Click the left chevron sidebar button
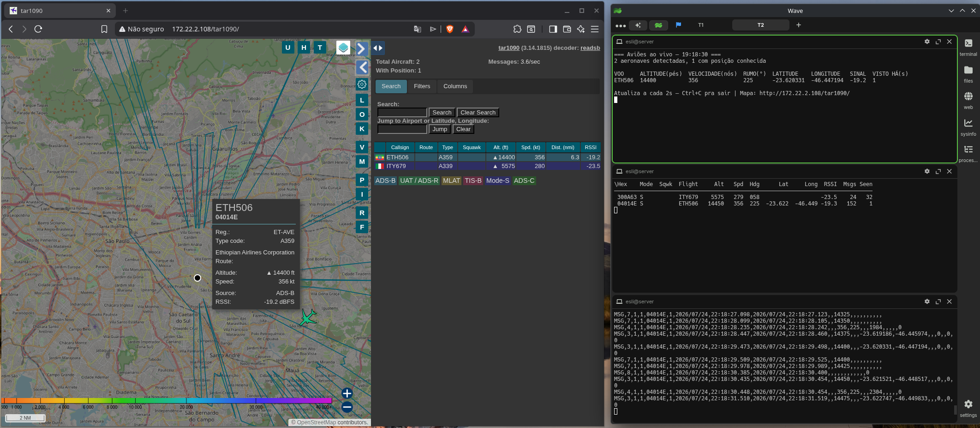Viewport: 980px width, 428px height. coord(362,67)
